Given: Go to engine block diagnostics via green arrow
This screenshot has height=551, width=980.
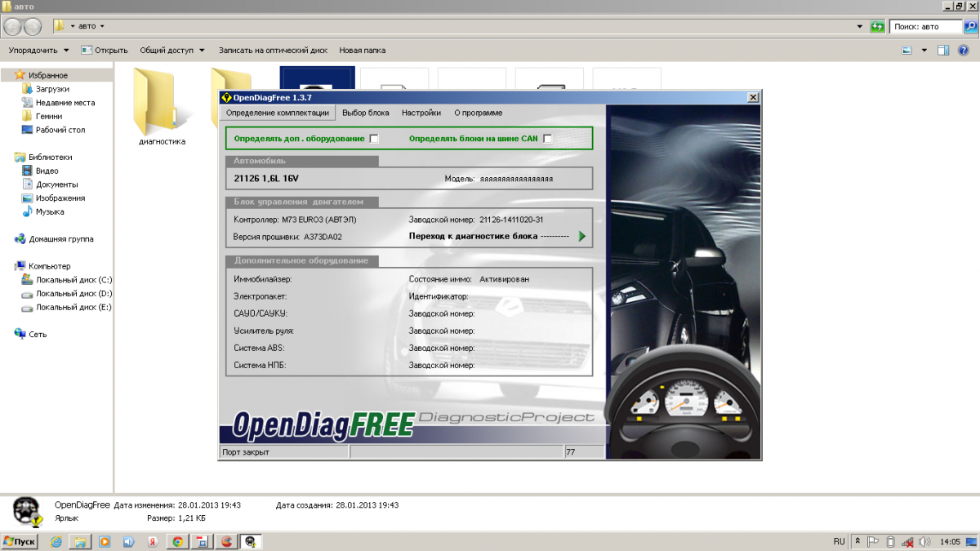Looking at the screenshot, I should [x=582, y=237].
